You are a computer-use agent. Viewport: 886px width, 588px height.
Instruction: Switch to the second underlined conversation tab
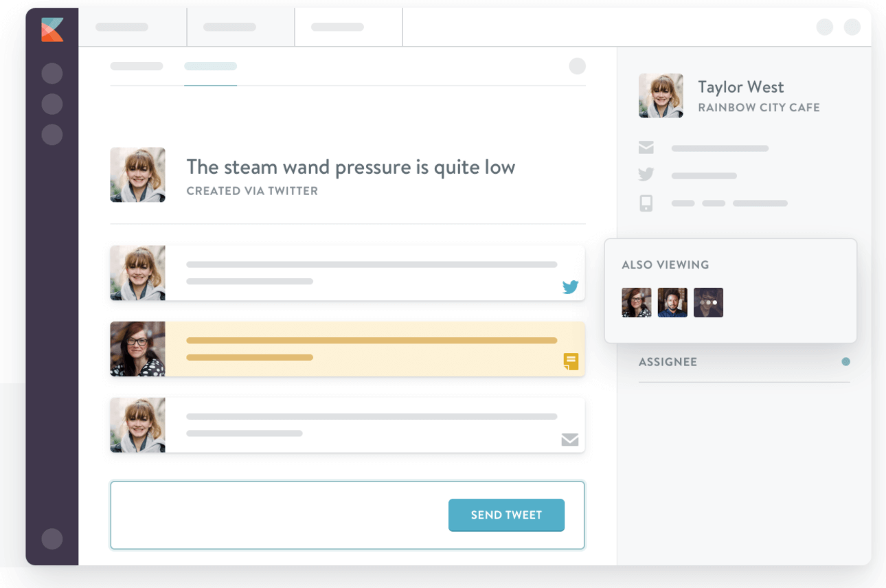tap(211, 67)
